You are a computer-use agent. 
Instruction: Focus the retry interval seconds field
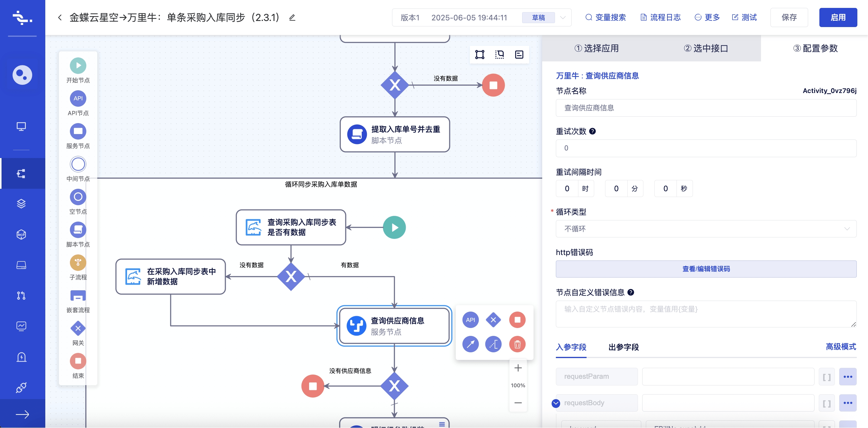[666, 188]
